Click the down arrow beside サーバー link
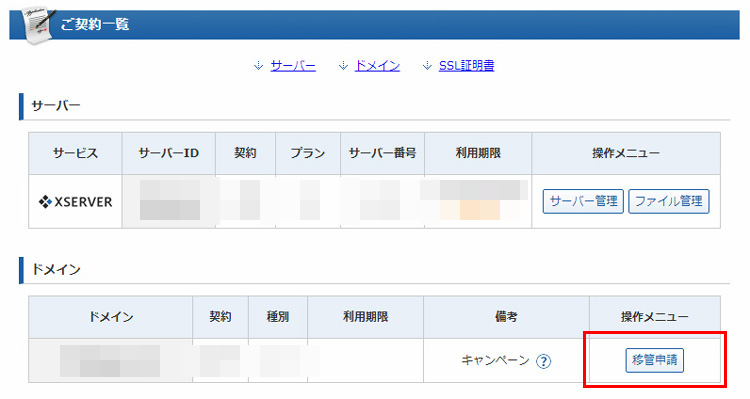750x399 pixels. coord(258,66)
